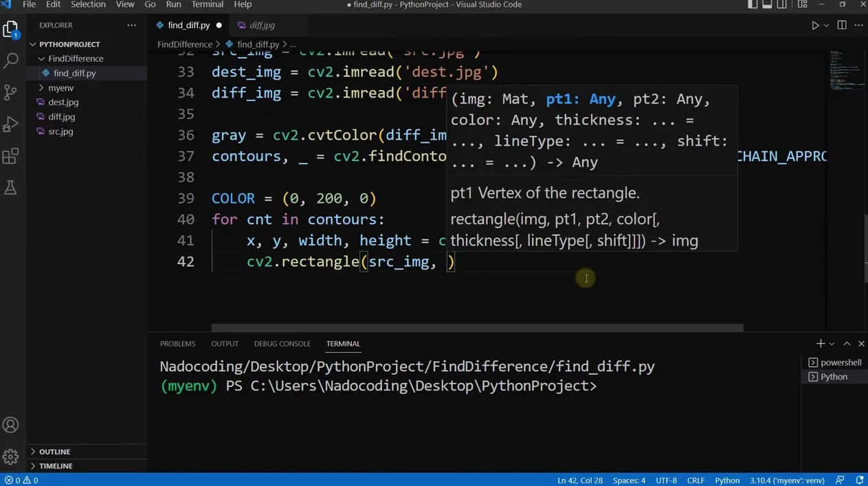Image resolution: width=868 pixels, height=486 pixels.
Task: Switch to the OUTPUT panel tab
Action: click(x=225, y=344)
